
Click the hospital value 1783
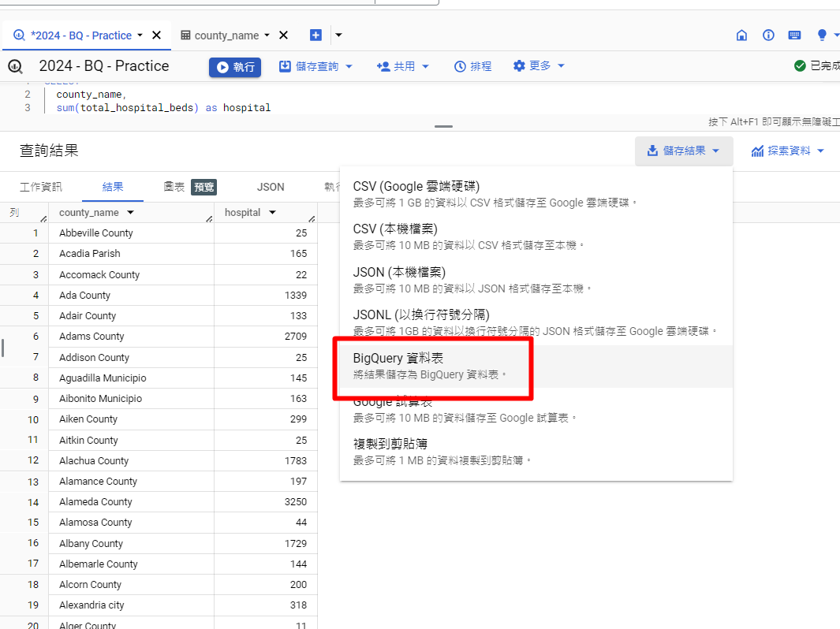[296, 460]
